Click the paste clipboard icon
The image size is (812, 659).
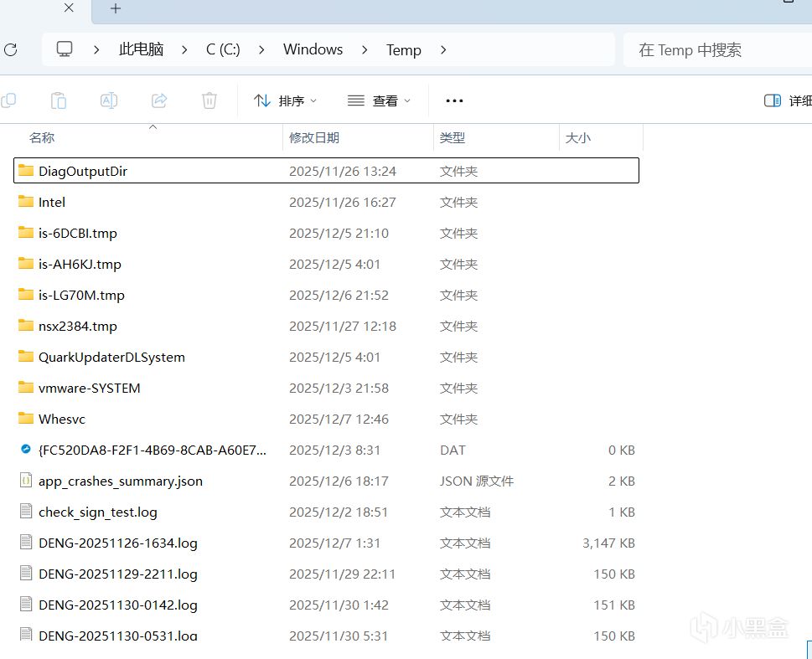tap(59, 100)
